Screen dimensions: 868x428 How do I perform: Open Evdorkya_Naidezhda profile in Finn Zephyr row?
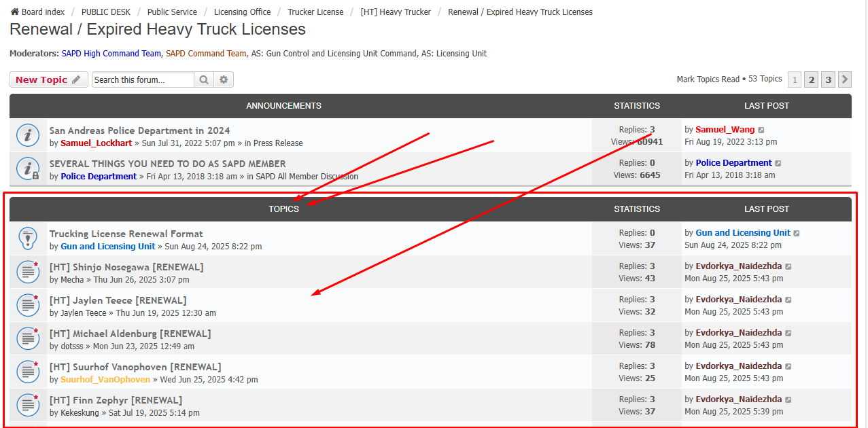[739, 399]
